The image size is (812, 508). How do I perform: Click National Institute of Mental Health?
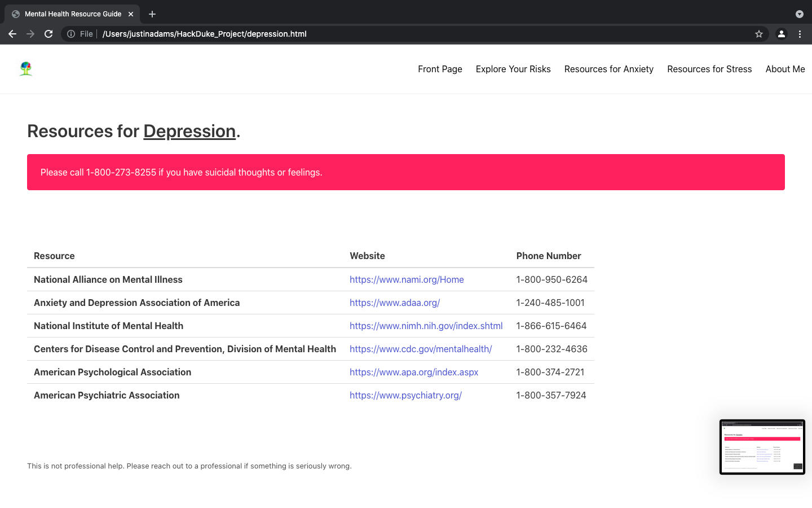click(108, 326)
